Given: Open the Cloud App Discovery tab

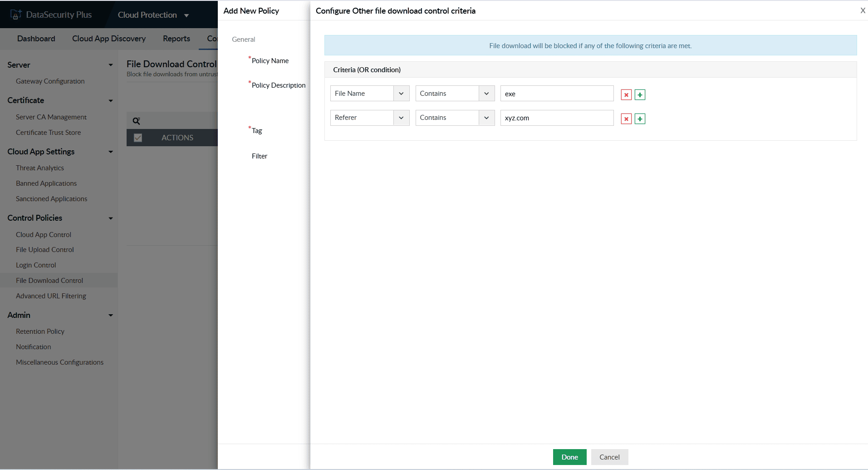Looking at the screenshot, I should [x=109, y=39].
